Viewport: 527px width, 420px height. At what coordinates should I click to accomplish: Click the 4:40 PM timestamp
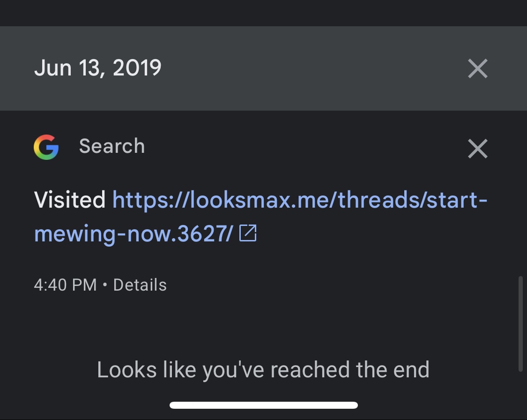[65, 285]
